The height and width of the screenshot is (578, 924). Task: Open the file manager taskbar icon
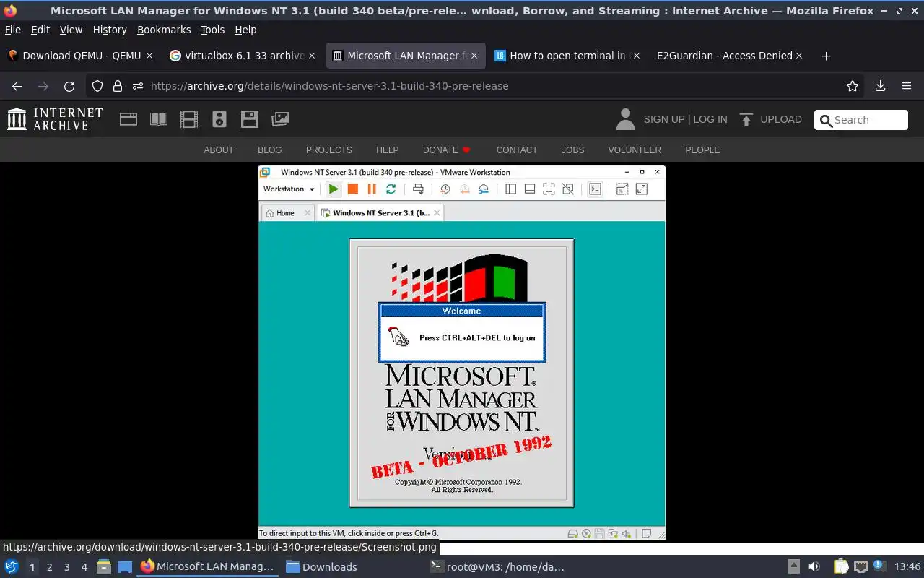(x=104, y=566)
